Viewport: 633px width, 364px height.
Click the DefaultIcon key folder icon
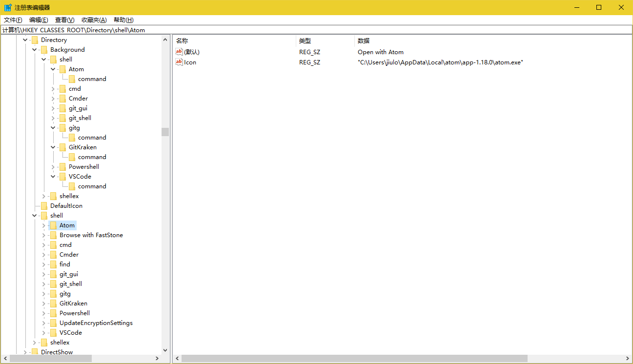coord(44,206)
